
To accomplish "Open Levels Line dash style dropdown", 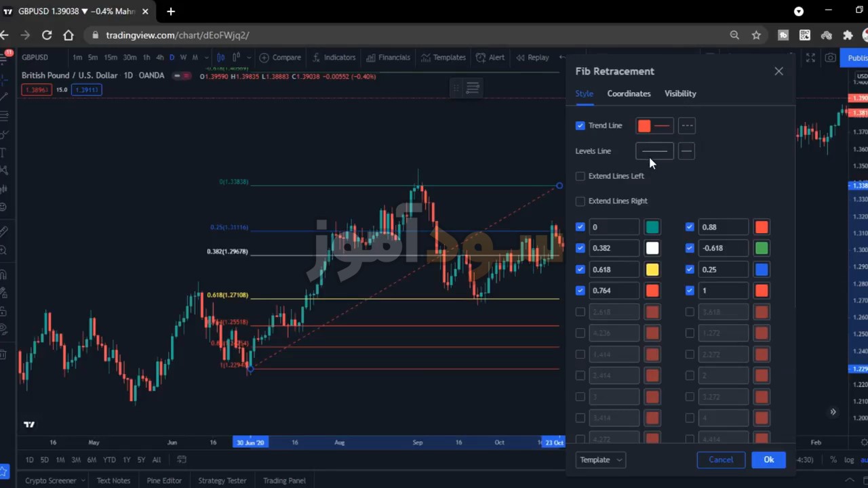I will [686, 151].
